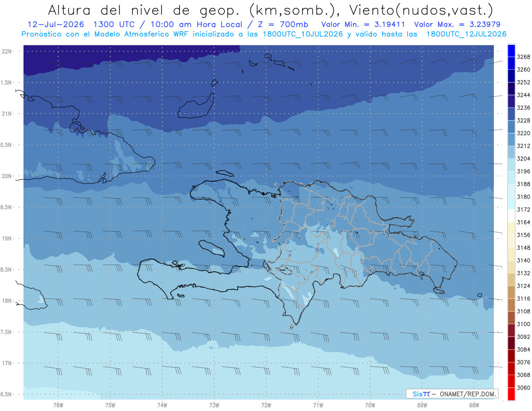Click the '21N' latitude axis label
The width and height of the screenshot is (532, 411).
click(7, 114)
